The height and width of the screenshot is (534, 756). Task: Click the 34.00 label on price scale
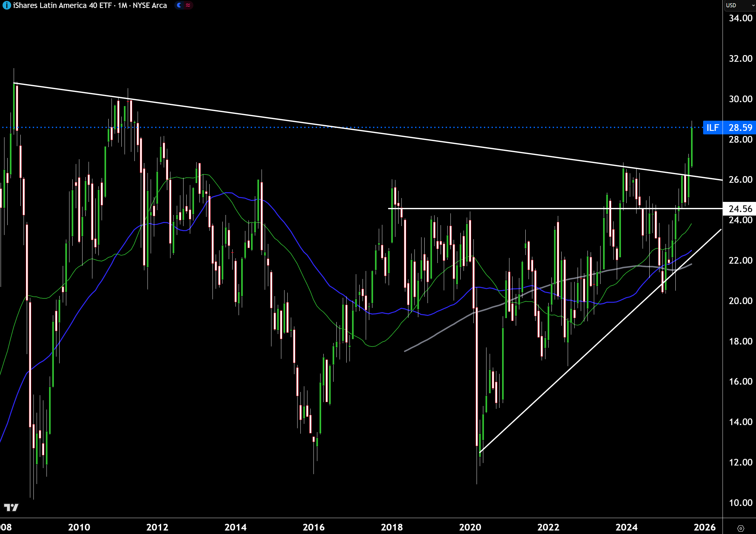[x=740, y=18]
